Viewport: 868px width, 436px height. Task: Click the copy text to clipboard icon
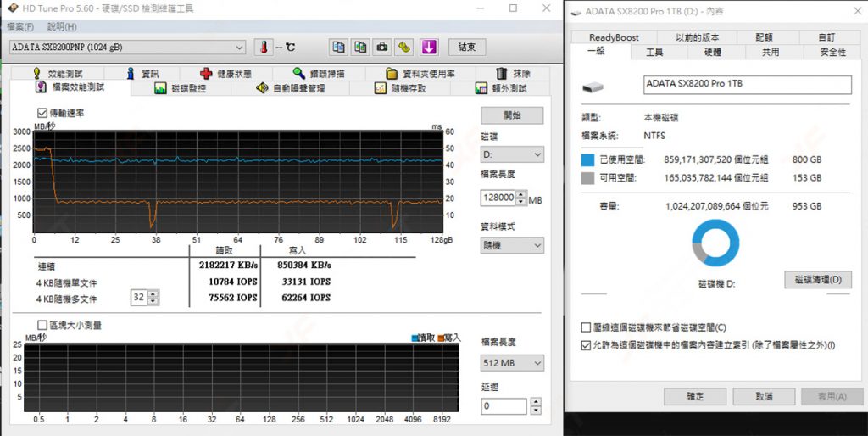coord(338,47)
